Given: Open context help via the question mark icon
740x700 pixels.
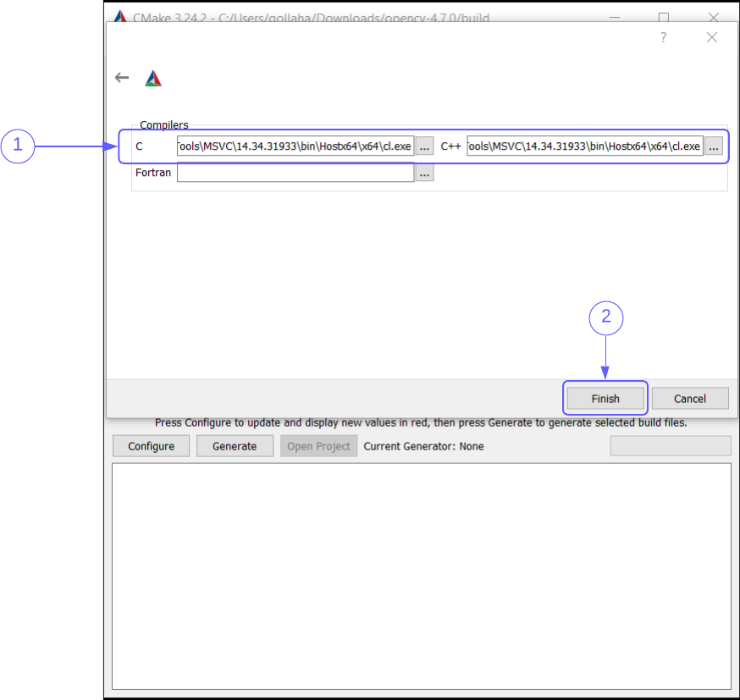Looking at the screenshot, I should tap(663, 37).
